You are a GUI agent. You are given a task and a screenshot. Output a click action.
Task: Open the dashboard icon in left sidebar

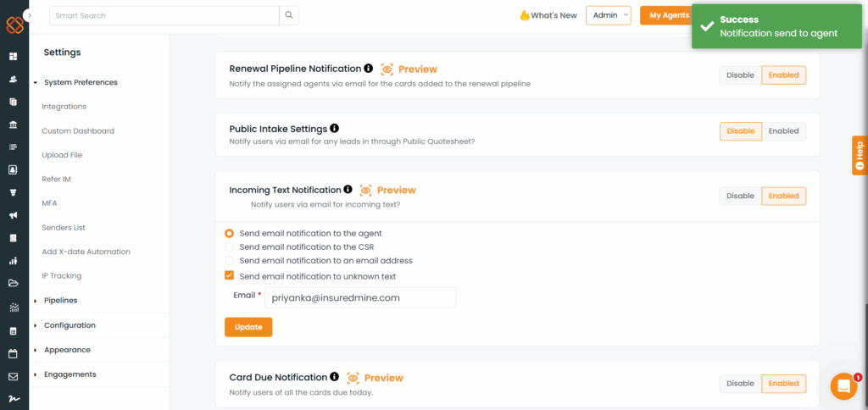pyautogui.click(x=14, y=57)
